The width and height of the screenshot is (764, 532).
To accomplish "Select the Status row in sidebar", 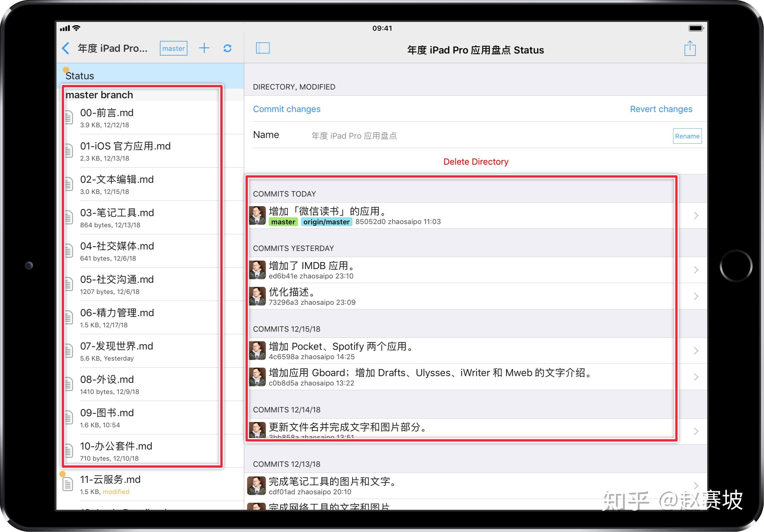I will tap(150, 75).
